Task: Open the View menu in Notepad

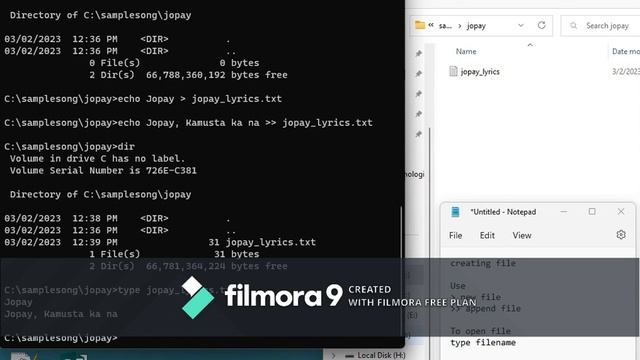Action: [x=522, y=236]
